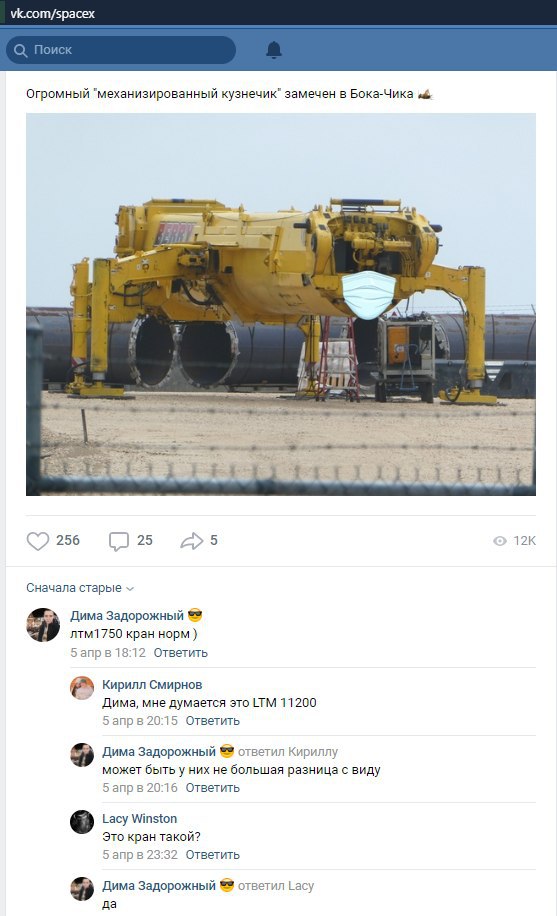Image resolution: width=557 pixels, height=916 pixels.
Task: Open the yellow crane photo
Action: click(x=281, y=304)
